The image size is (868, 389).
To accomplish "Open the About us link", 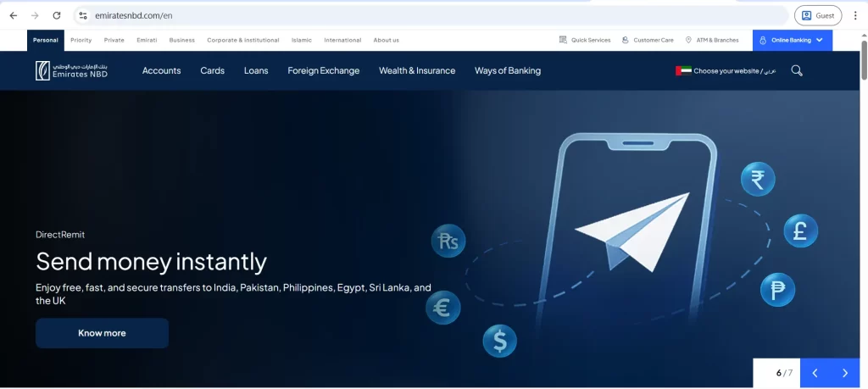I will coord(386,41).
